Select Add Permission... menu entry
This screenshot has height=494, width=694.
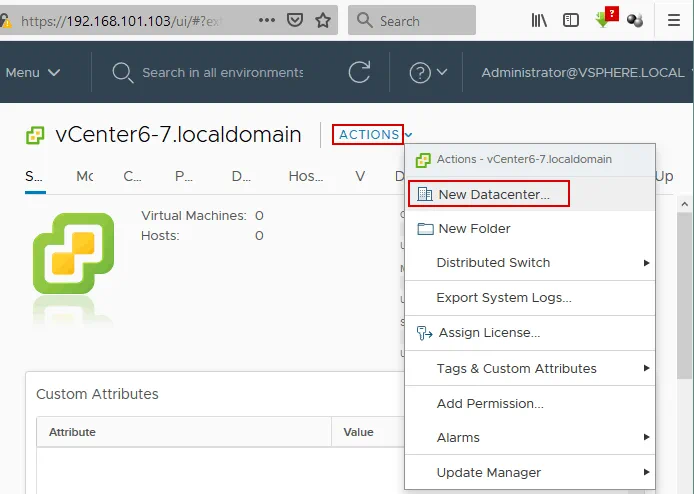(x=530, y=403)
